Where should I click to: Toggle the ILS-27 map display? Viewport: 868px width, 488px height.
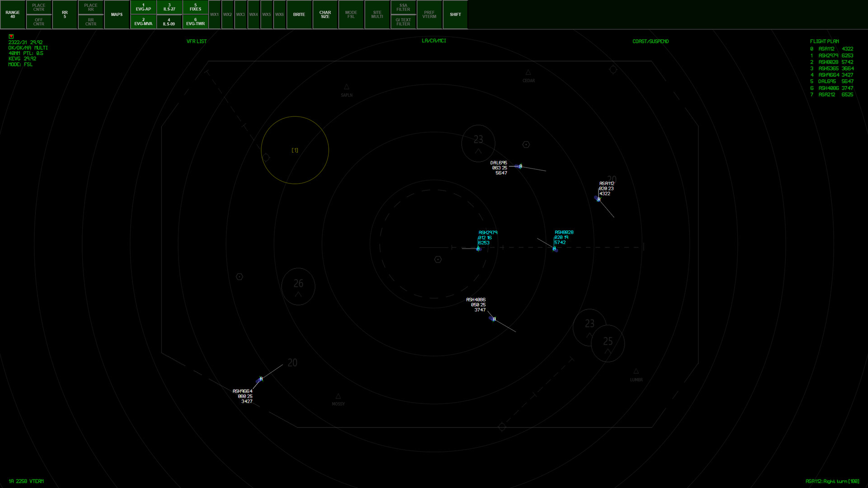point(169,7)
